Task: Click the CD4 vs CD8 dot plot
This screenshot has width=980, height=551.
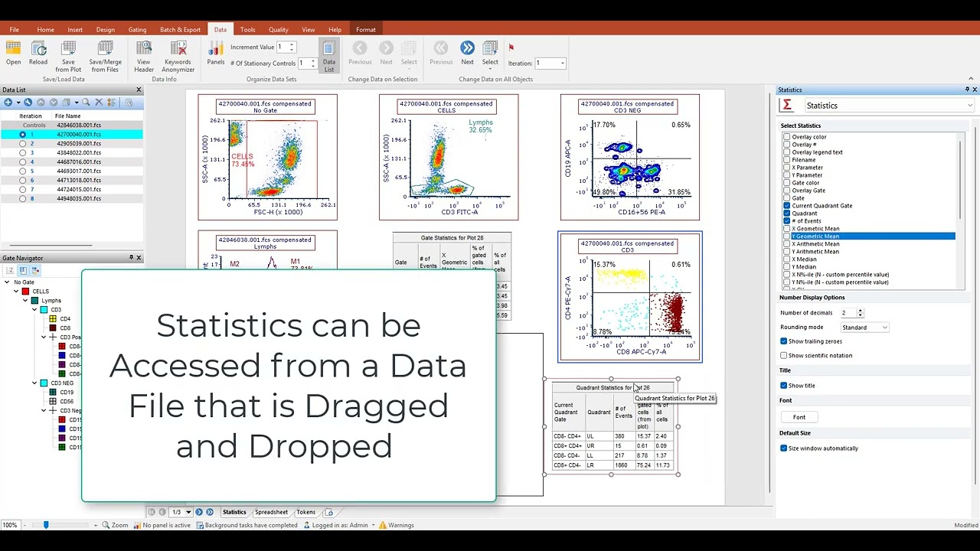Action: coord(629,297)
